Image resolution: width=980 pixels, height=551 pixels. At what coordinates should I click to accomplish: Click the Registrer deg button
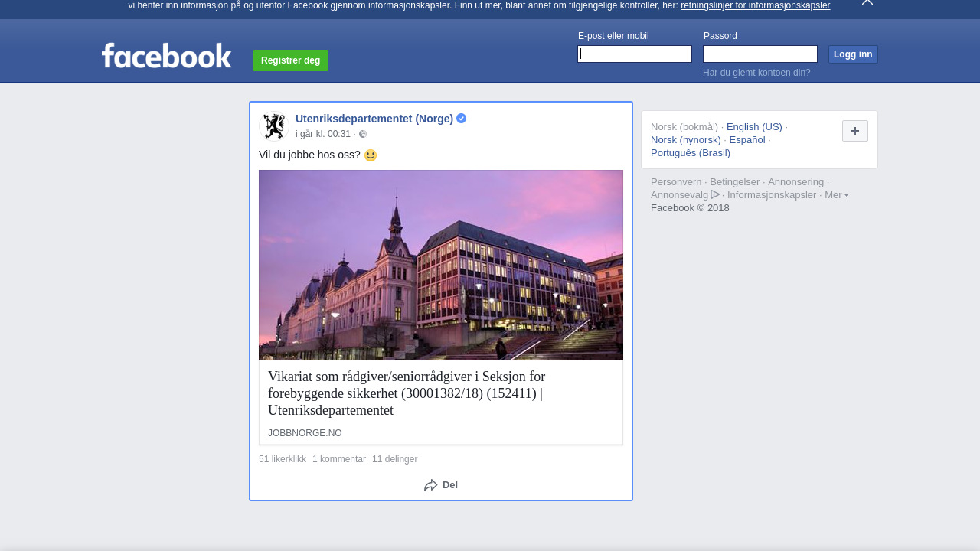(290, 60)
